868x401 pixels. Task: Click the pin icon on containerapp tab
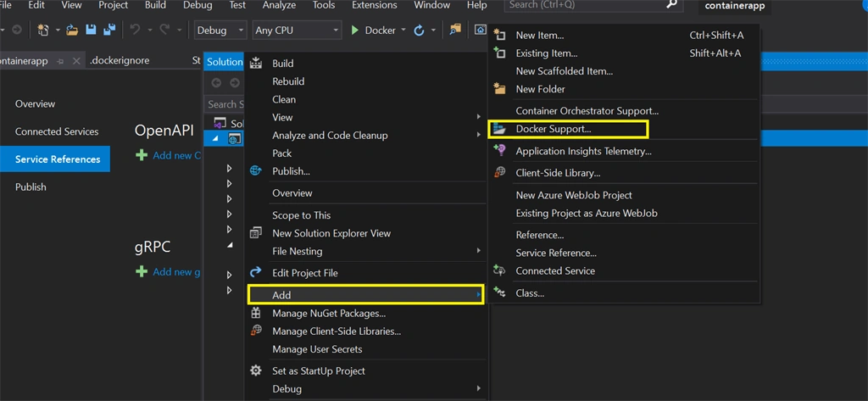coord(61,61)
